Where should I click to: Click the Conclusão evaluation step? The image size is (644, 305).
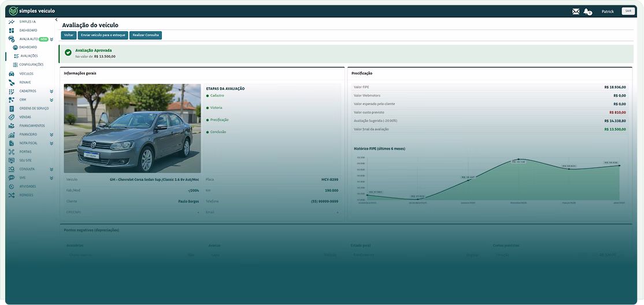coord(218,132)
